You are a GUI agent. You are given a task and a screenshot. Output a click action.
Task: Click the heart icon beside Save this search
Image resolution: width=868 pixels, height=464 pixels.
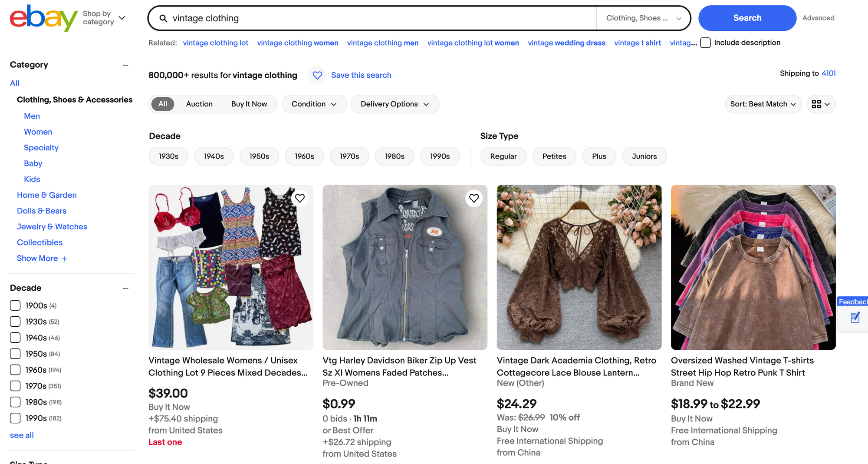[317, 75]
